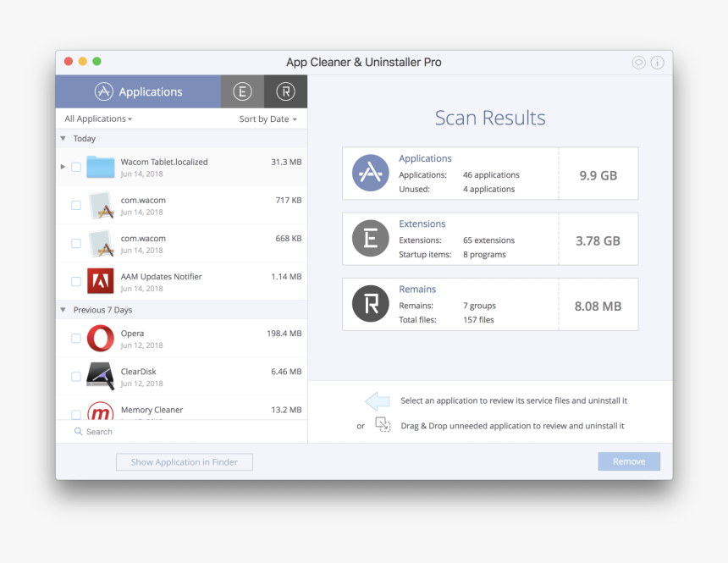Select the Opera name text
This screenshot has height=563, width=728.
(132, 334)
